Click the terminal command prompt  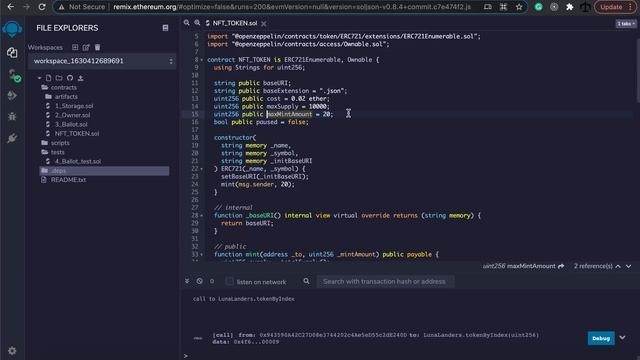coord(186,356)
